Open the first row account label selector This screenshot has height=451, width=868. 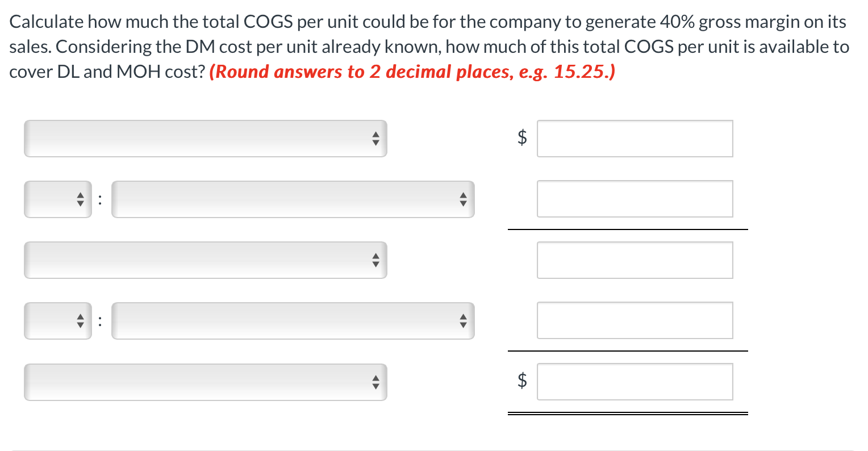pos(205,138)
